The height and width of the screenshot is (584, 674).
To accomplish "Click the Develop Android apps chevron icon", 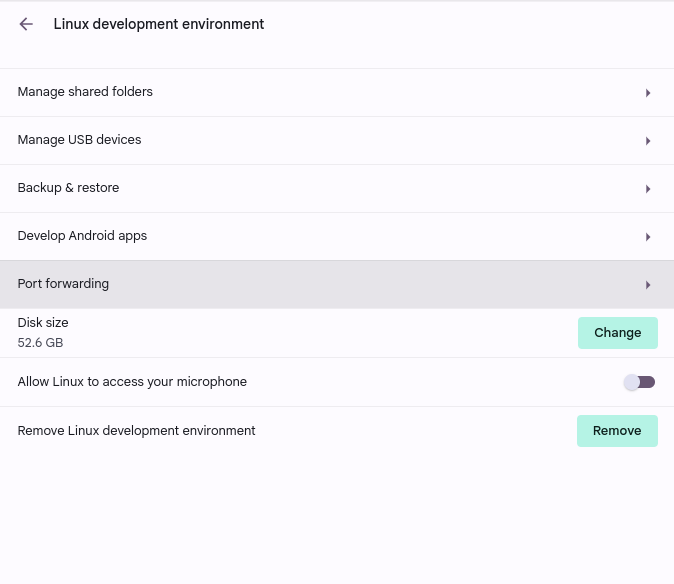I will (648, 237).
